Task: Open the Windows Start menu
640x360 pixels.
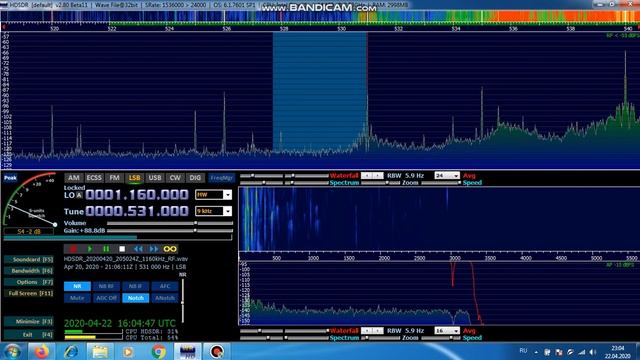Action: [13, 351]
